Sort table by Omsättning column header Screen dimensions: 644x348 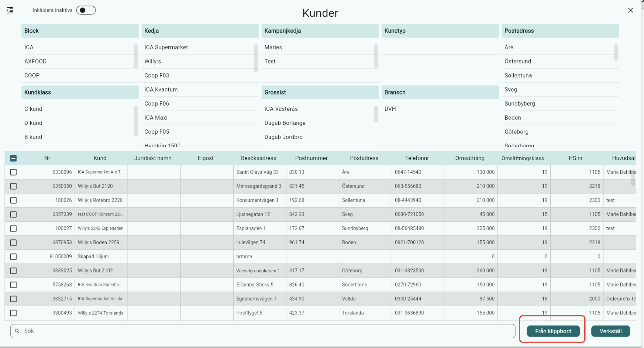pos(469,158)
